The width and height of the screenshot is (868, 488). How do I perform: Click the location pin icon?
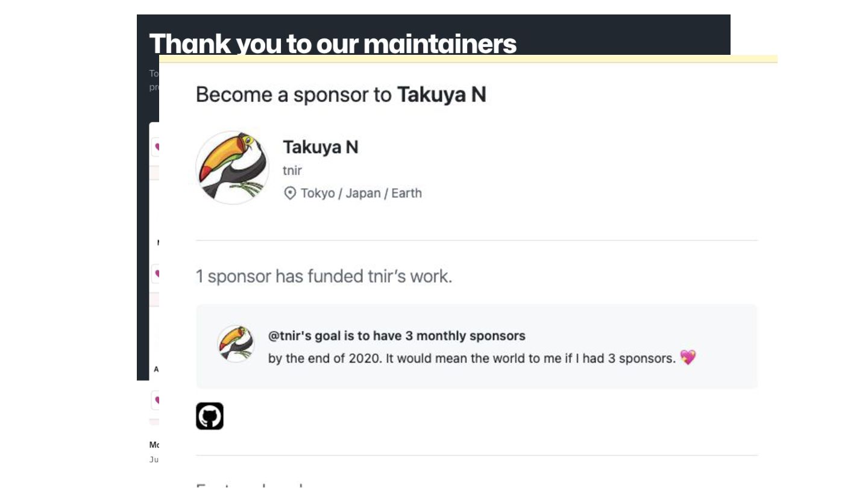tap(290, 193)
